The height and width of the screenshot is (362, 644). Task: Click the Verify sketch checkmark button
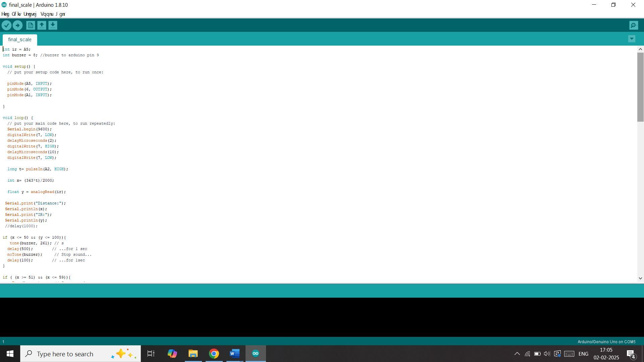click(x=6, y=25)
